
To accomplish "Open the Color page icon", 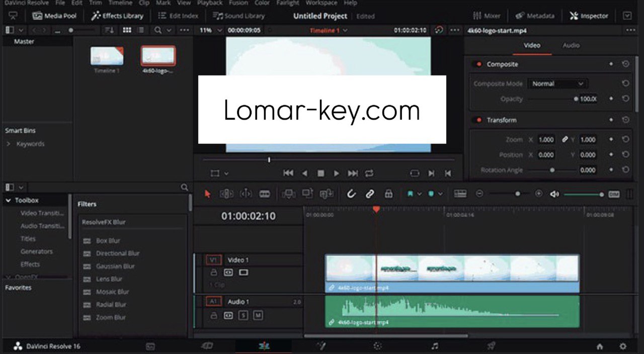I will point(377,346).
